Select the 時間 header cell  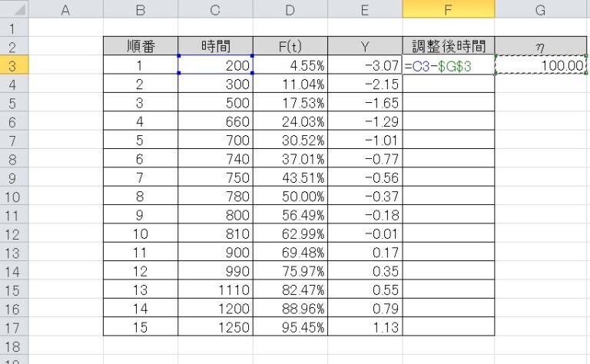coord(214,46)
